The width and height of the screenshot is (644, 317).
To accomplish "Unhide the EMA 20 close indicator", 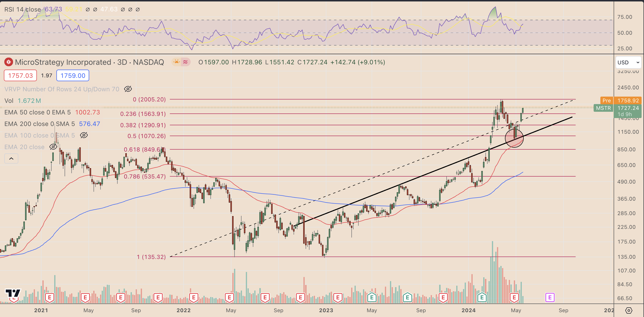I will point(53,147).
